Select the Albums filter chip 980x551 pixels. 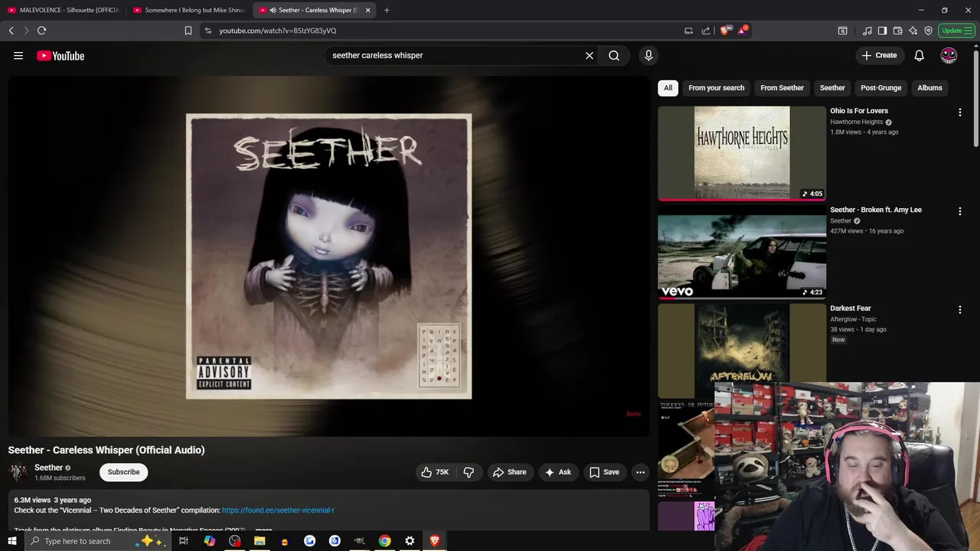[929, 87]
